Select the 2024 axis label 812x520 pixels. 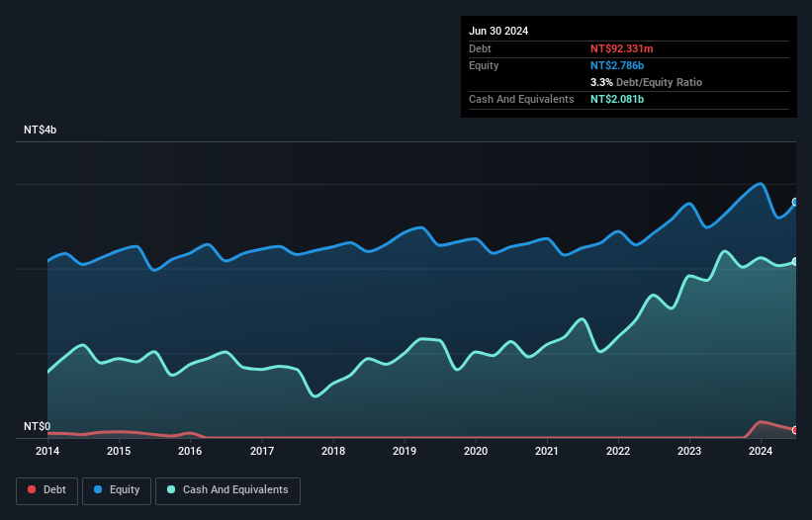(x=761, y=451)
